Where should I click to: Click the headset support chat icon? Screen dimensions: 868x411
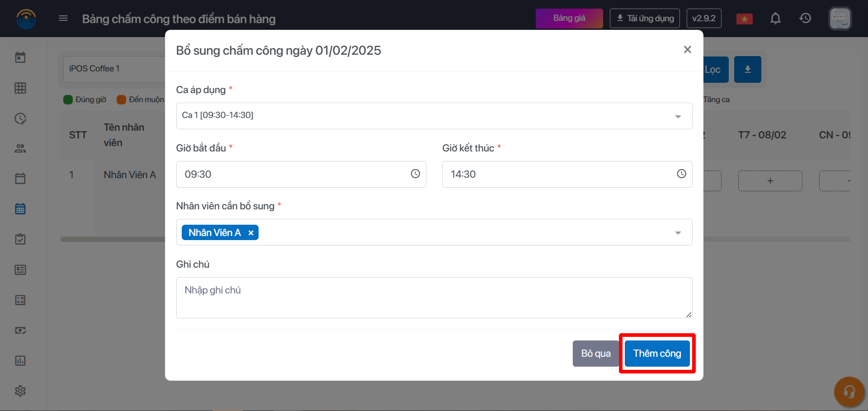point(849,392)
